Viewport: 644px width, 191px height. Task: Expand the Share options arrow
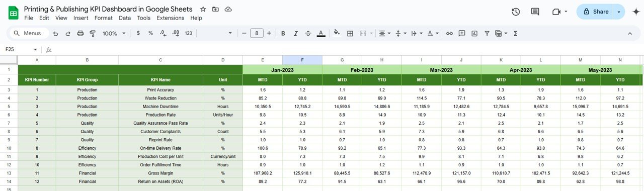619,12
